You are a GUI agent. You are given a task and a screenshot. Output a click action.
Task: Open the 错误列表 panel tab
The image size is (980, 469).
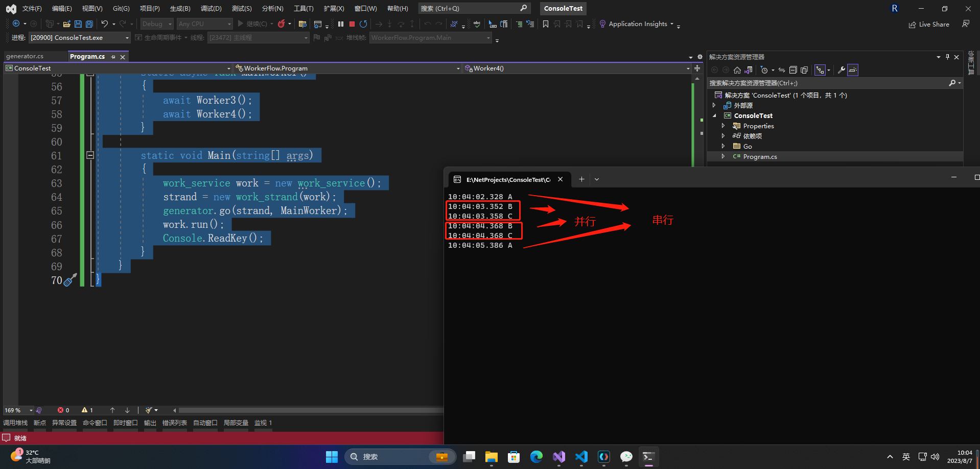[174, 423]
